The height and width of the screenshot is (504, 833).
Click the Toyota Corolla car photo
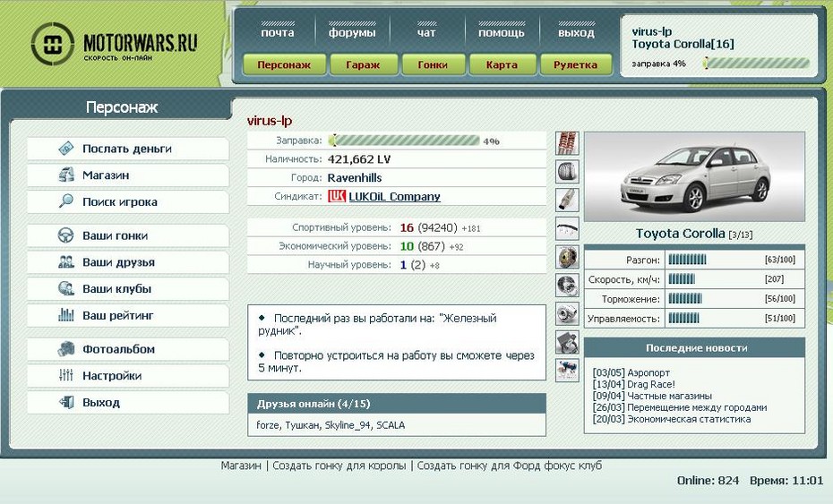click(x=694, y=177)
